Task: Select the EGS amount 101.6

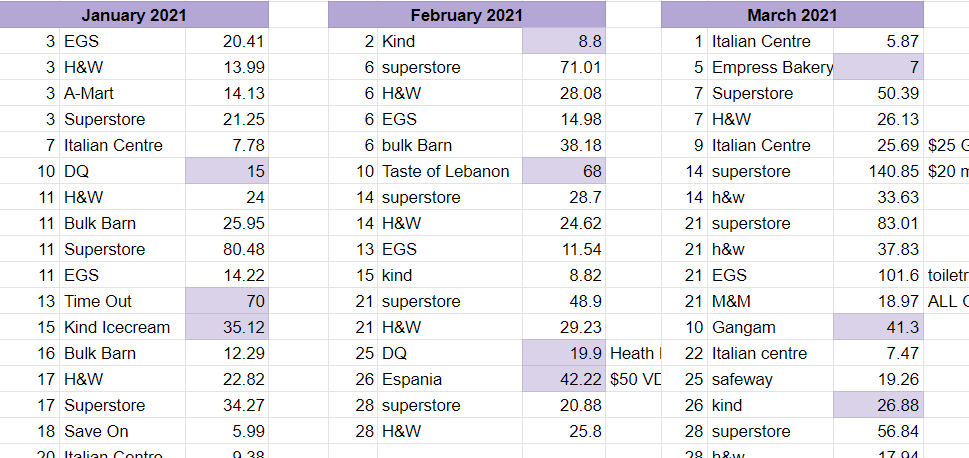Action: [878, 275]
